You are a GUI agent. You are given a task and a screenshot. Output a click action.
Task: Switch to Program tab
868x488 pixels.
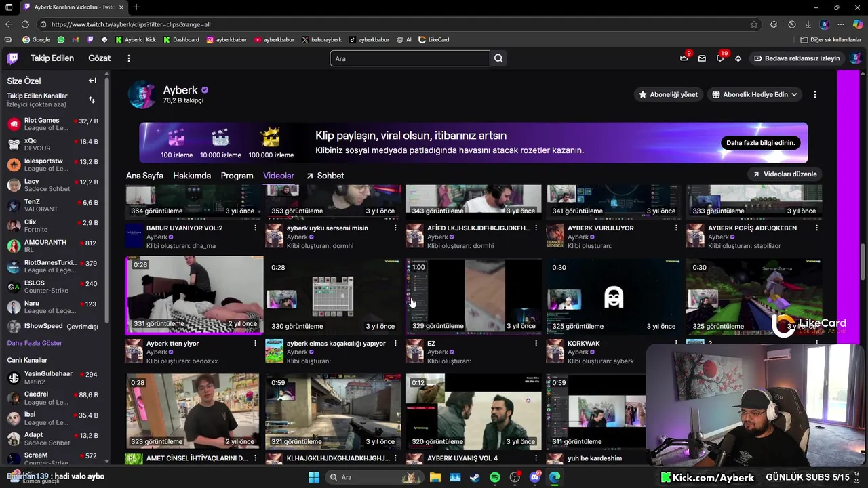coord(237,176)
